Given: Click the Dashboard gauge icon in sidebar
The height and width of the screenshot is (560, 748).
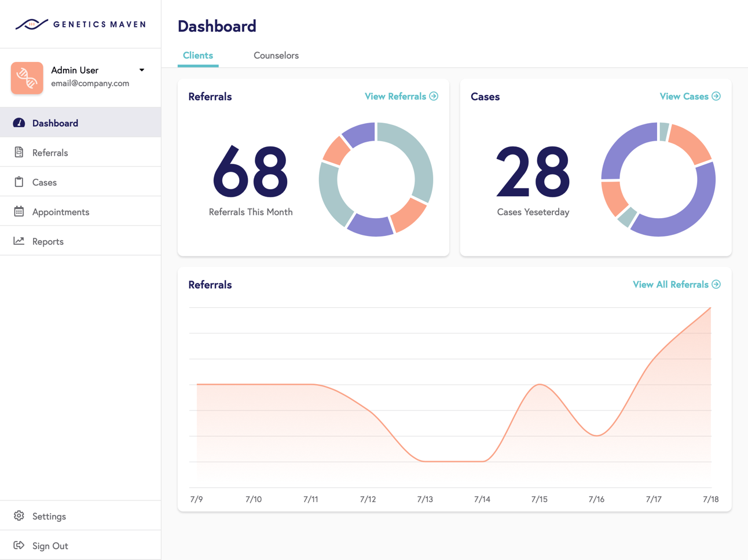Looking at the screenshot, I should 19,123.
